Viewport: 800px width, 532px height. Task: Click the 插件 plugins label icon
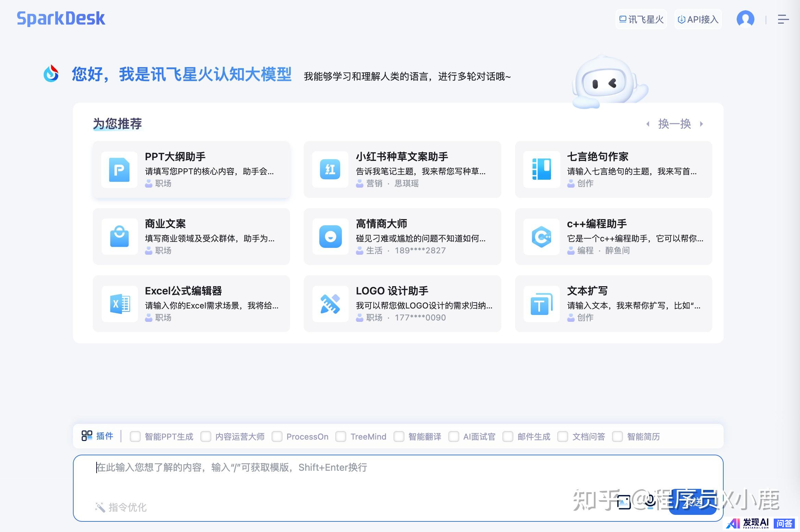[x=87, y=436]
